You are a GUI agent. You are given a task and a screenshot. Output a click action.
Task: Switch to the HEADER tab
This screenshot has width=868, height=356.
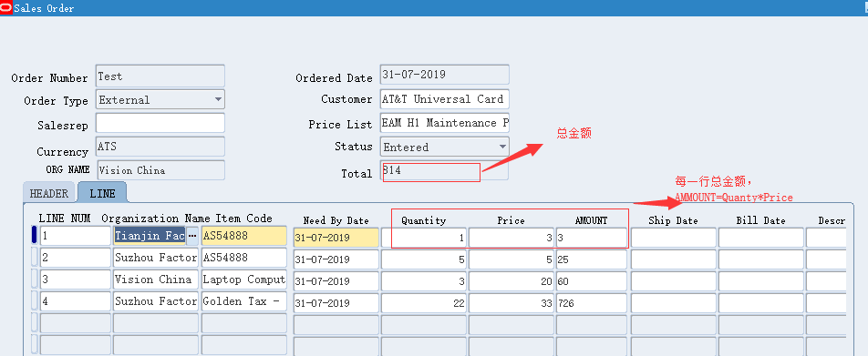click(x=48, y=193)
